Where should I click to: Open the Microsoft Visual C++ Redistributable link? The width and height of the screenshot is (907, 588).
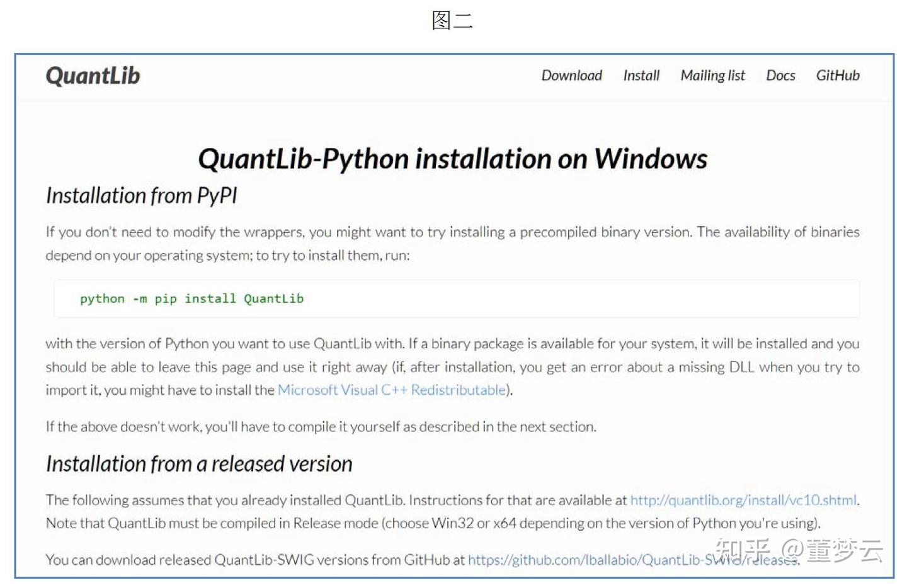[392, 390]
